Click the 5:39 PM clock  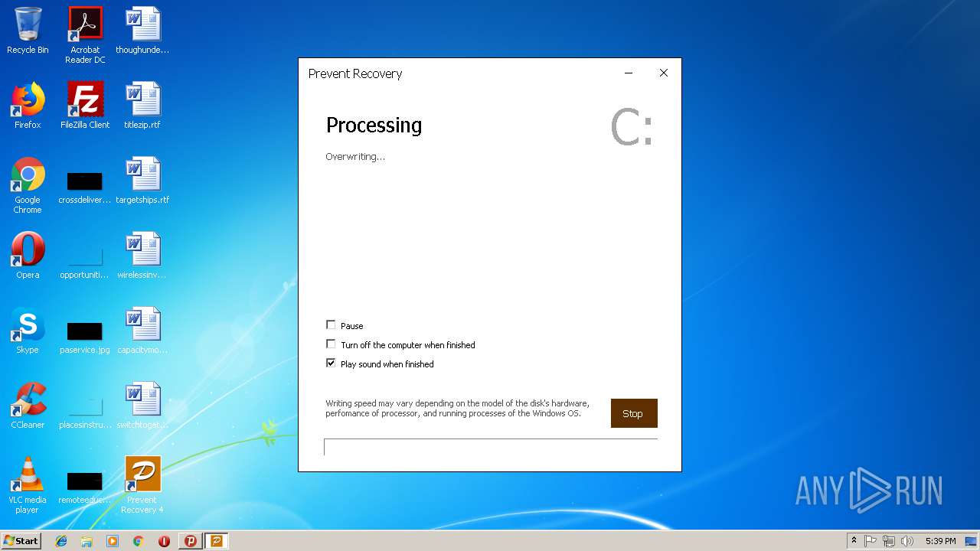[940, 541]
